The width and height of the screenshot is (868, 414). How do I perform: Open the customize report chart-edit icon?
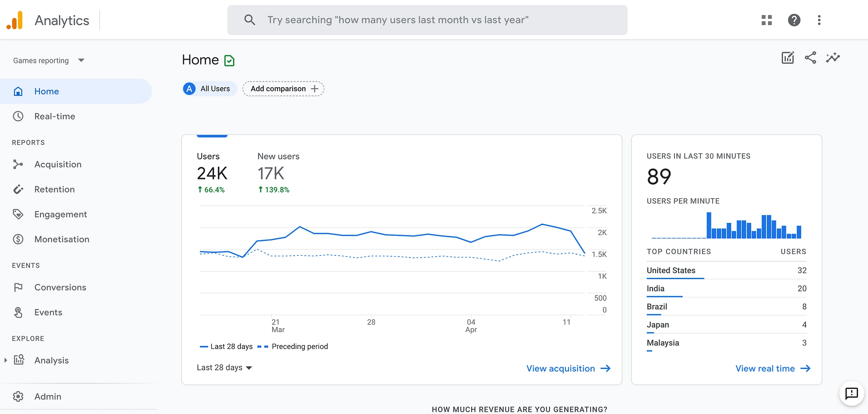788,58
